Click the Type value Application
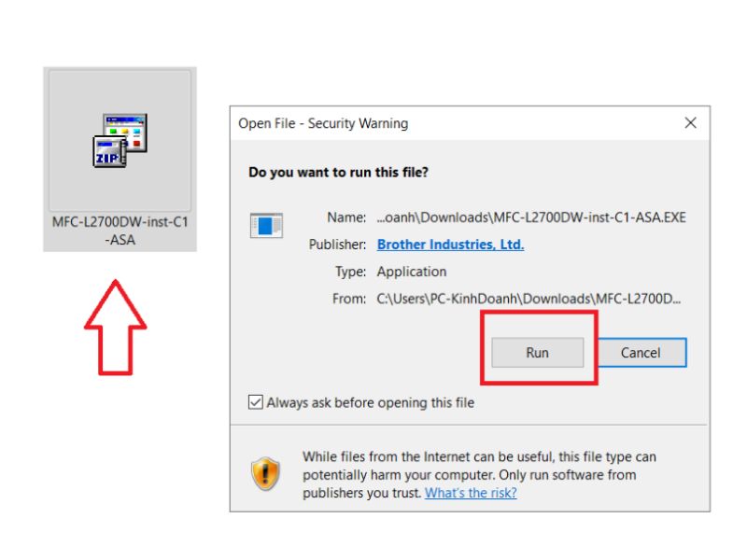Screen dimensions: 747x560 coord(412,272)
